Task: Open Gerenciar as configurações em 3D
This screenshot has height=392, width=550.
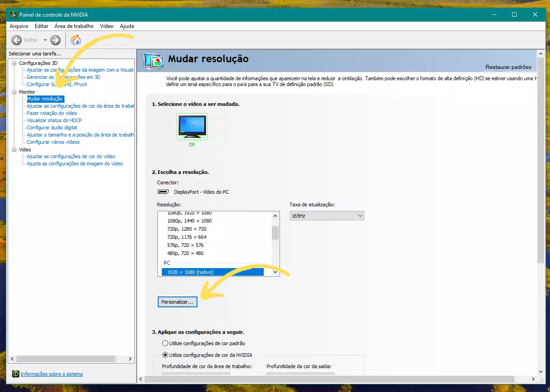Action: pos(64,77)
